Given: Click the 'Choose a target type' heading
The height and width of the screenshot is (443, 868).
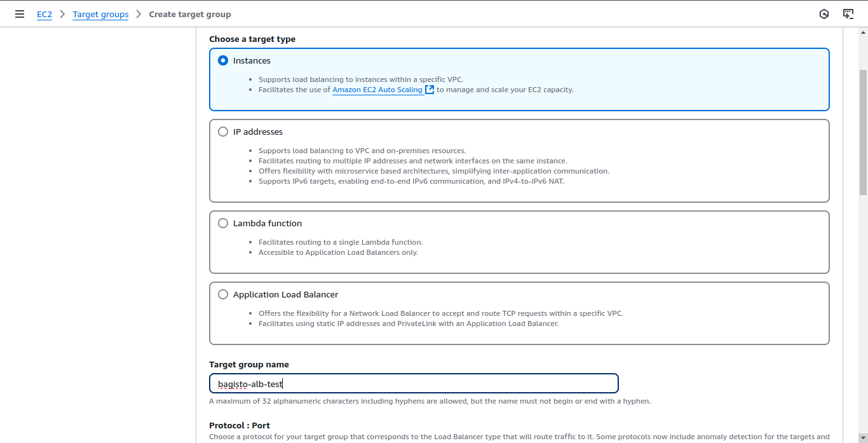Looking at the screenshot, I should click(252, 39).
